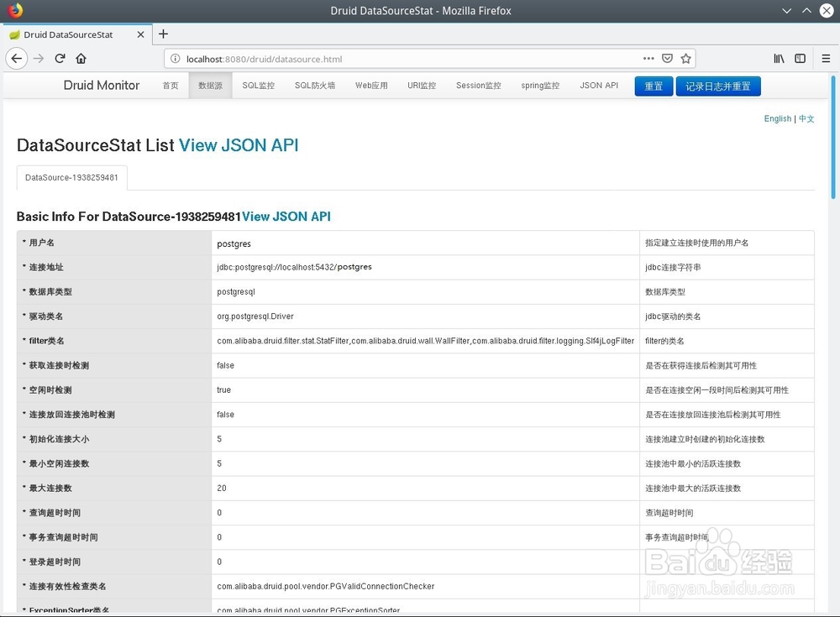Click the jdbc连接字符串 description text
Screen dimensions: 840x617
pos(673,267)
